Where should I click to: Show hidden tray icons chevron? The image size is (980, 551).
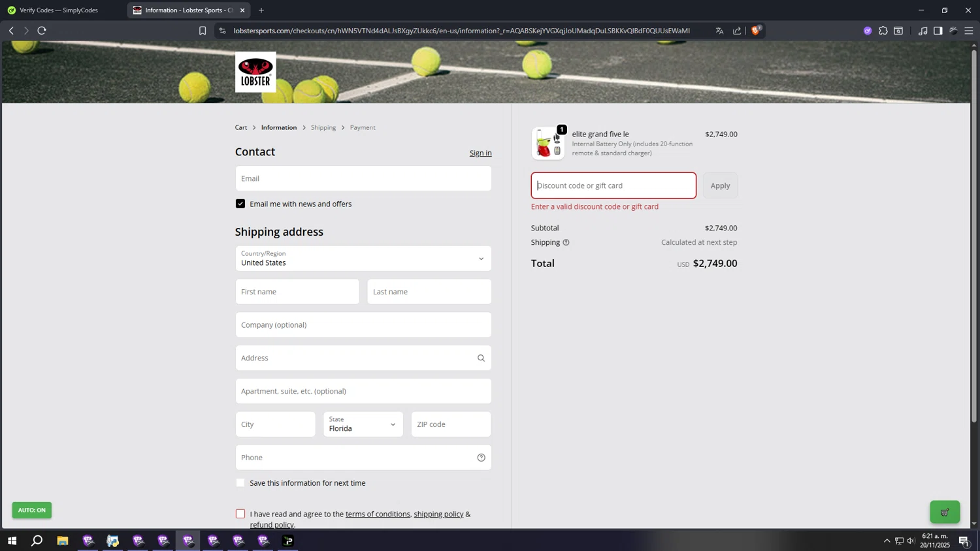tap(887, 541)
